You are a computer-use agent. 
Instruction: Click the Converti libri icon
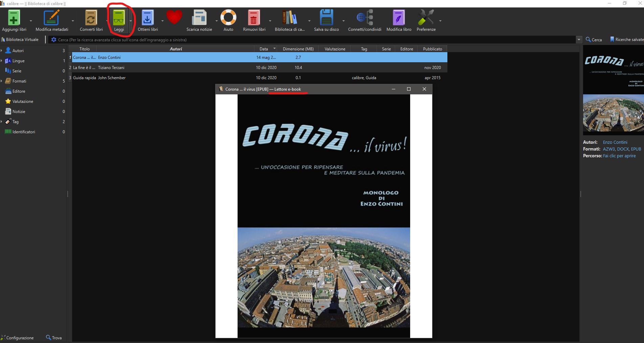91,18
